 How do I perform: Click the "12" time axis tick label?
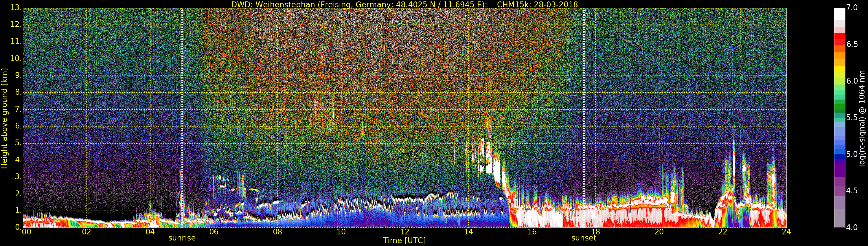point(405,232)
